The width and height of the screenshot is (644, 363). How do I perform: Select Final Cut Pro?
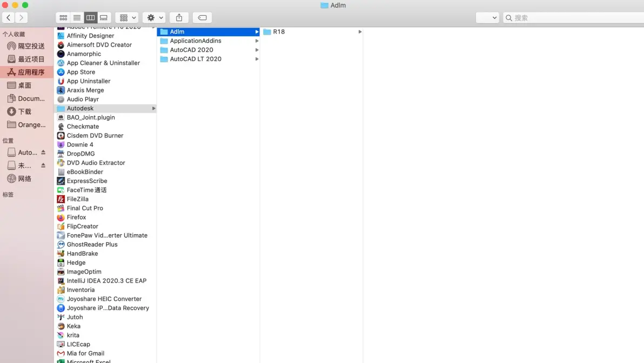(105, 208)
